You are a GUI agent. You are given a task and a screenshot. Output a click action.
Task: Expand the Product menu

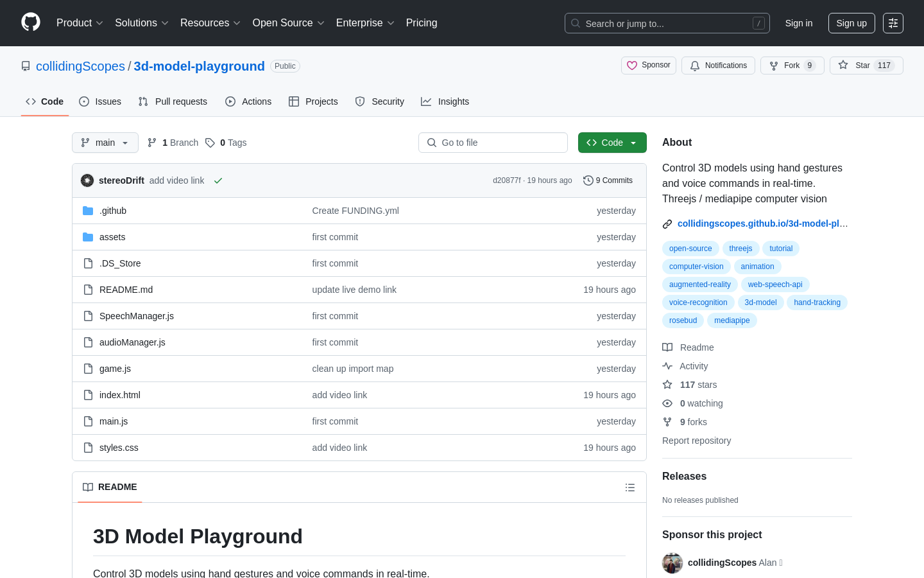80,23
